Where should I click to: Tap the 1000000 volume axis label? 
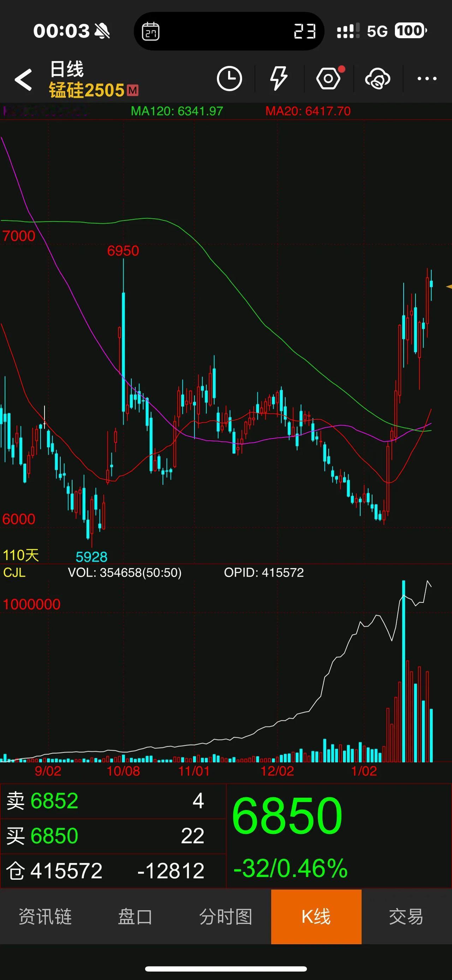pyautogui.click(x=31, y=604)
